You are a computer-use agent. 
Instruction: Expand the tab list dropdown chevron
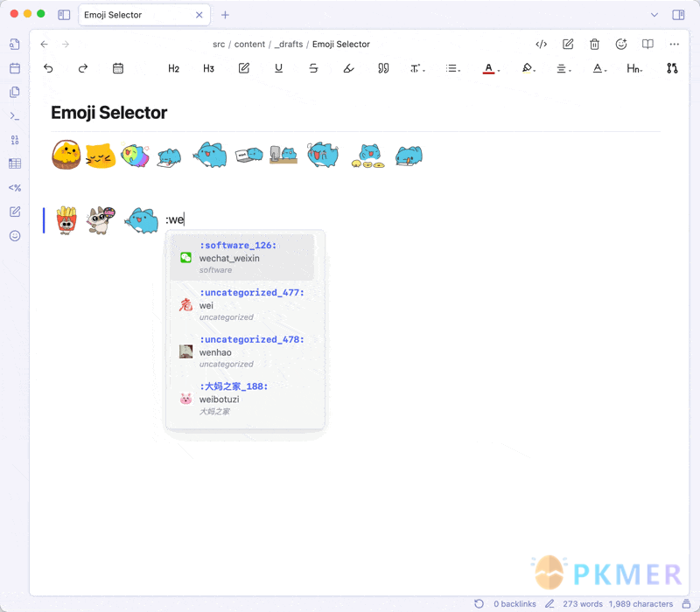654,15
